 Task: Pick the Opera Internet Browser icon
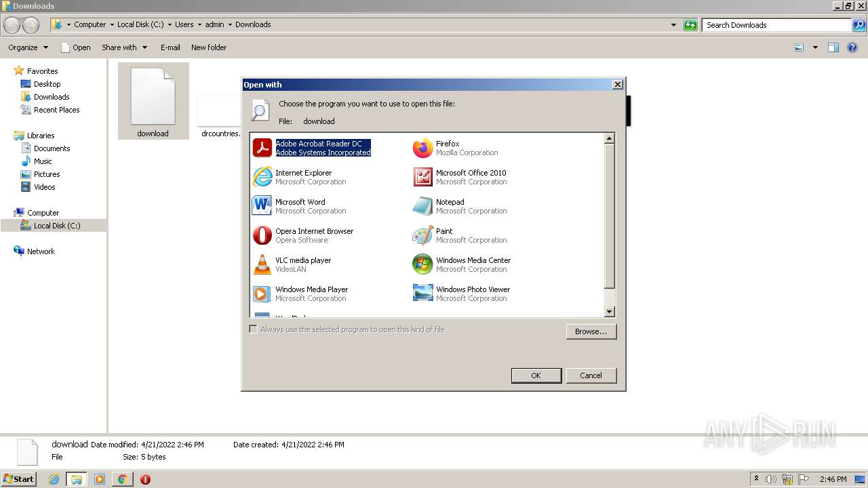(262, 235)
